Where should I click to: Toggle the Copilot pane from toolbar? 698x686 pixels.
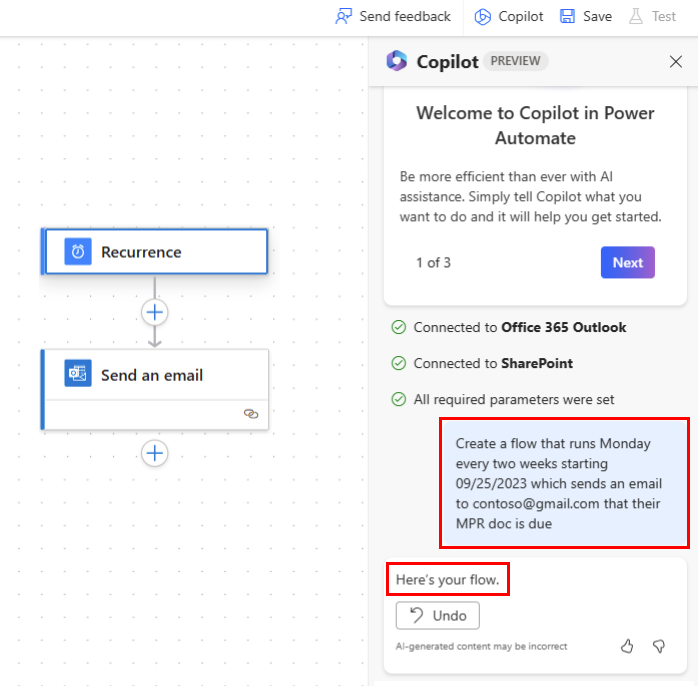pos(509,16)
